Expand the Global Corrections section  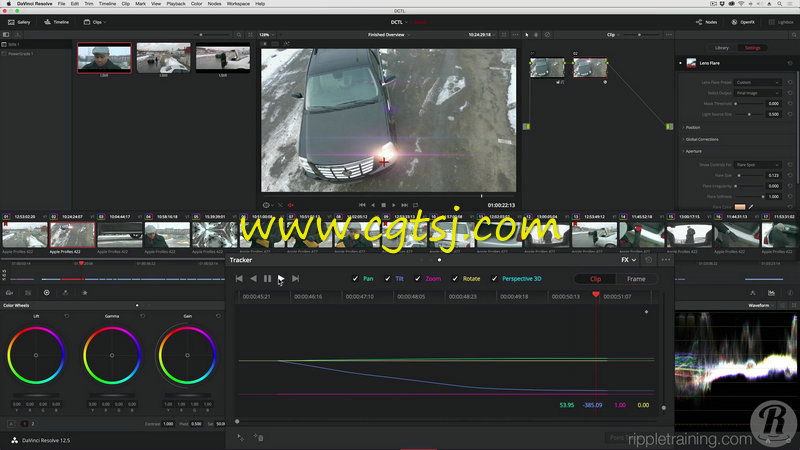[701, 139]
